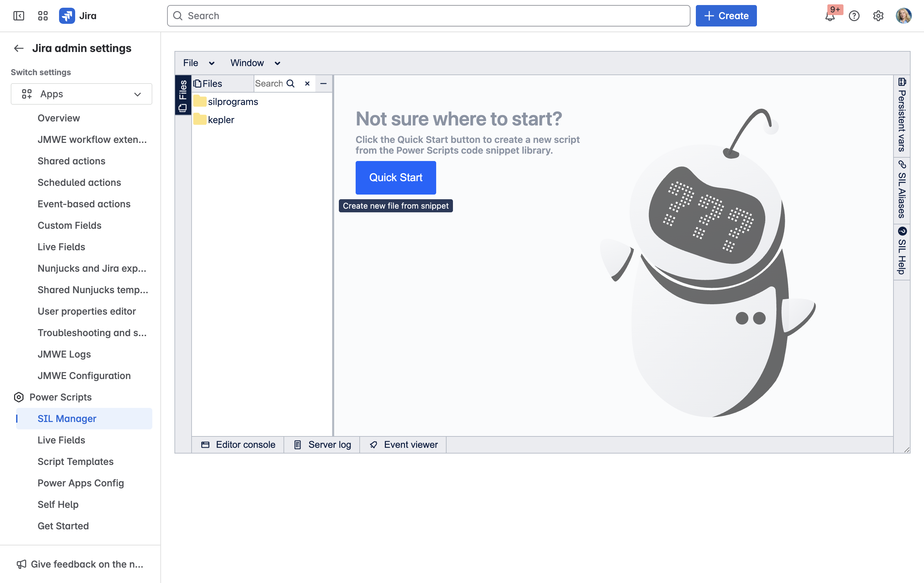Screen dimensions: 924x583
Task: Open the Server log tab
Action: (x=322, y=444)
